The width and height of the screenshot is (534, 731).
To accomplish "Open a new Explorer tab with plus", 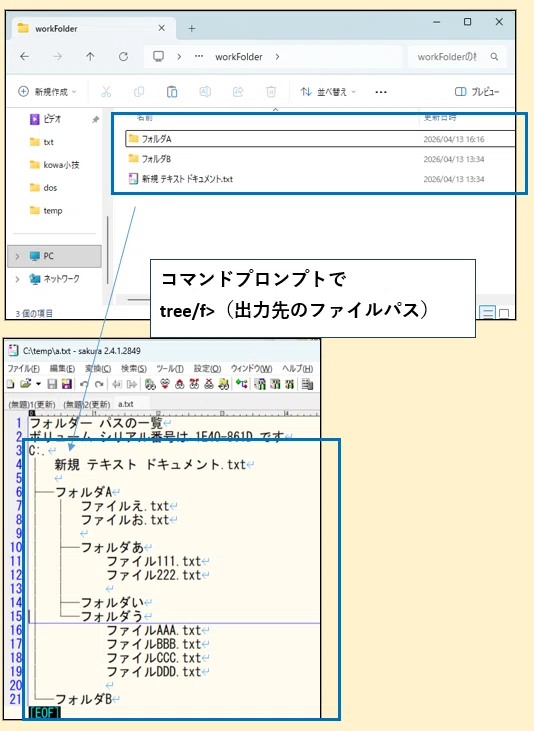I will pyautogui.click(x=192, y=28).
